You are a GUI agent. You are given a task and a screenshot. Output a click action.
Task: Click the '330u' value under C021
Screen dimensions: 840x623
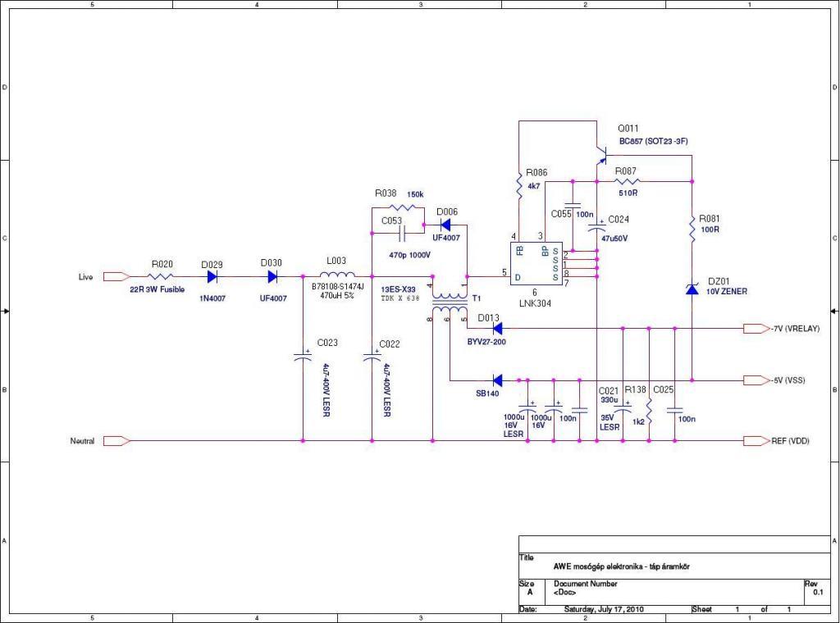(x=609, y=400)
